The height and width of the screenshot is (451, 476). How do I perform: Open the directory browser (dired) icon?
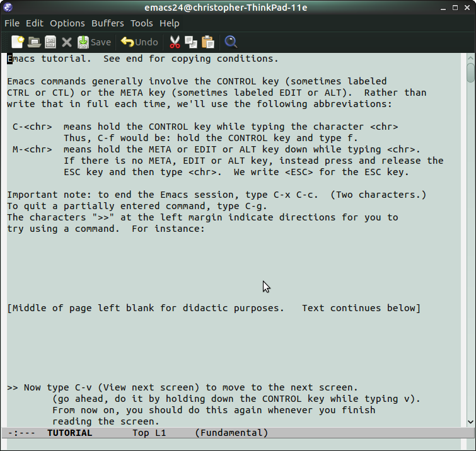[x=50, y=42]
